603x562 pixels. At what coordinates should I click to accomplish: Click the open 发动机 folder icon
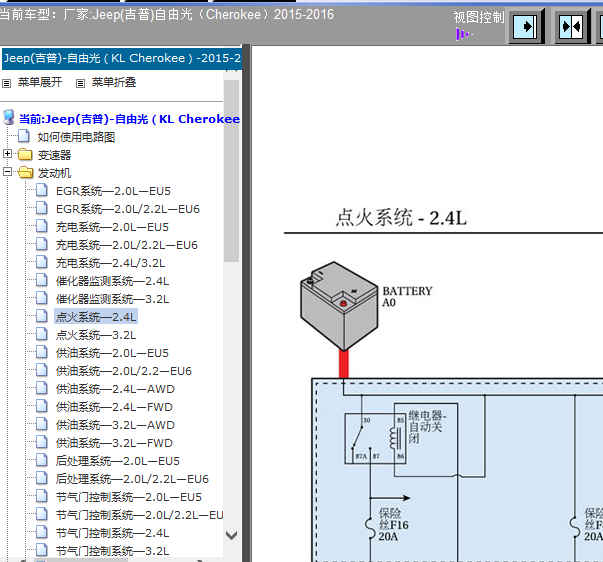pos(26,172)
